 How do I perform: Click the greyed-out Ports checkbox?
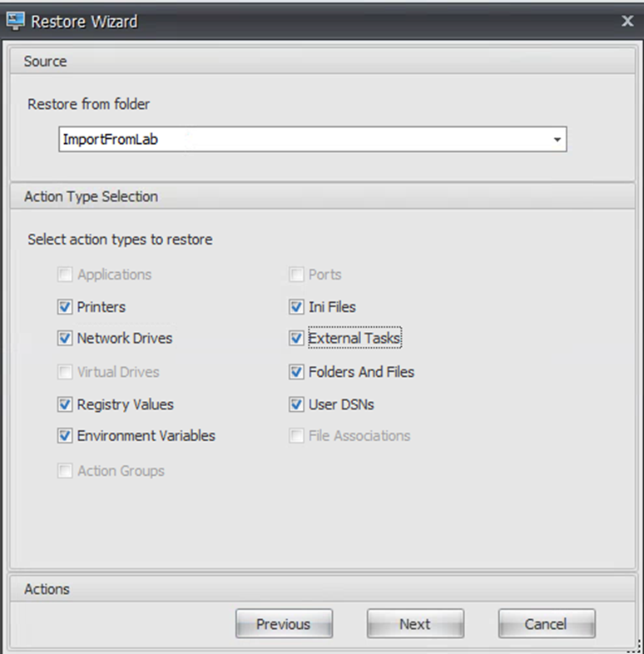296,275
